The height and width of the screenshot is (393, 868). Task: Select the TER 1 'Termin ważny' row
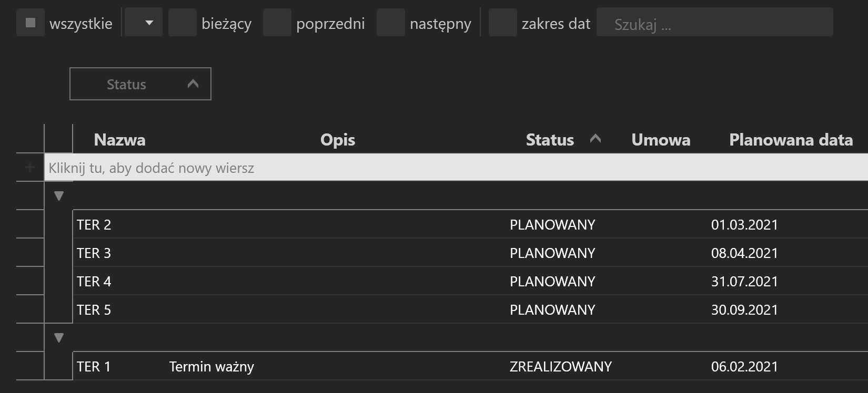coord(470,366)
